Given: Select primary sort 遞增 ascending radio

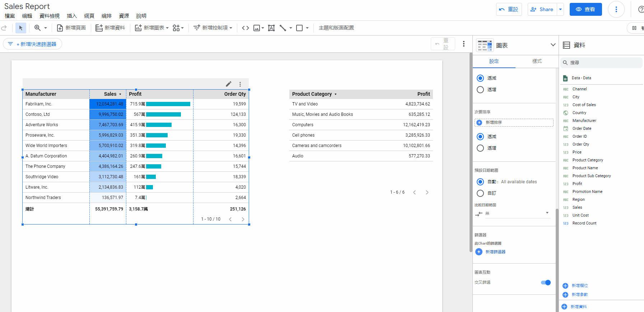Looking at the screenshot, I should 480,90.
